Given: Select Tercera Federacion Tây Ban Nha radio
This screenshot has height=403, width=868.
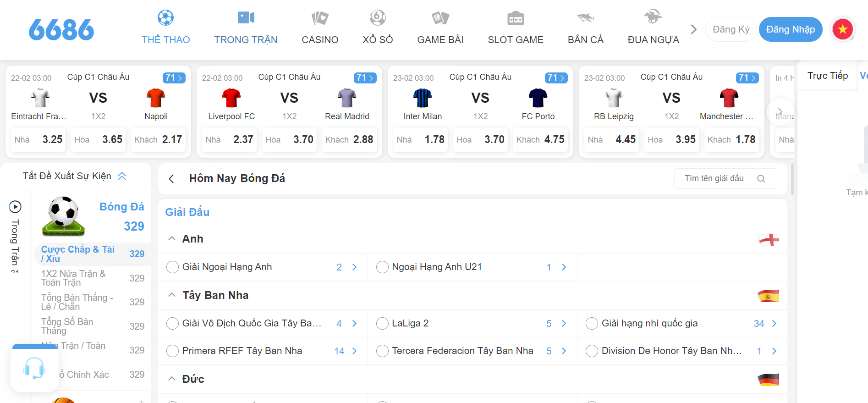Looking at the screenshot, I should pos(382,351).
